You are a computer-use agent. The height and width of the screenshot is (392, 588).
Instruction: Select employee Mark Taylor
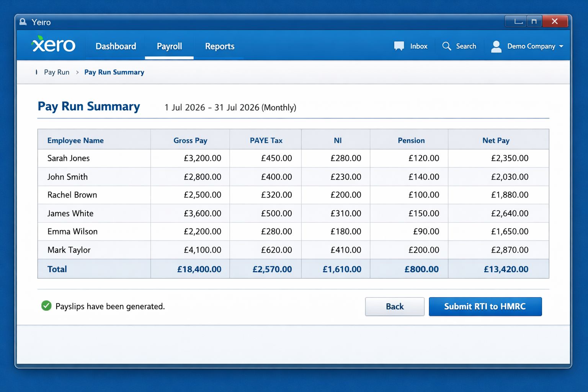pos(69,250)
